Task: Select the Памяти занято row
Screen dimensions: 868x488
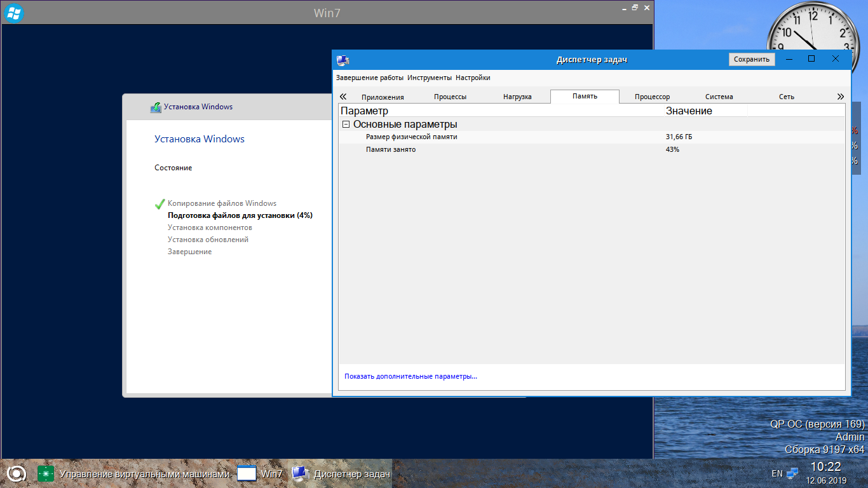Action: 592,149
